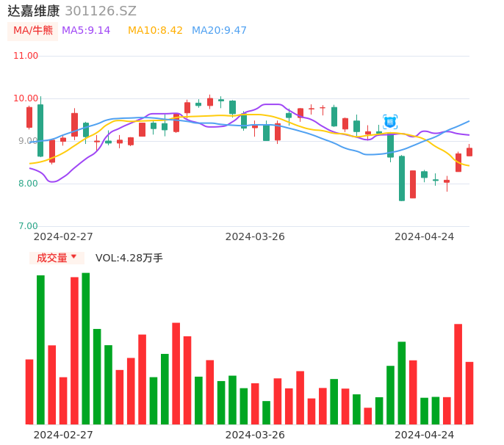504x445 pixels.
Task: Click the 2024-03-26 date on price chart axis
Action: pyautogui.click(x=255, y=236)
